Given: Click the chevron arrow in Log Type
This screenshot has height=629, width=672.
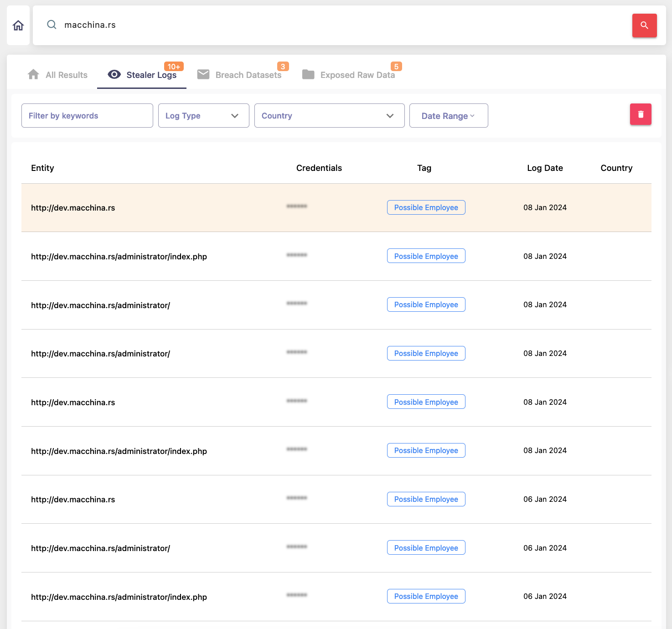Looking at the screenshot, I should 235,116.
